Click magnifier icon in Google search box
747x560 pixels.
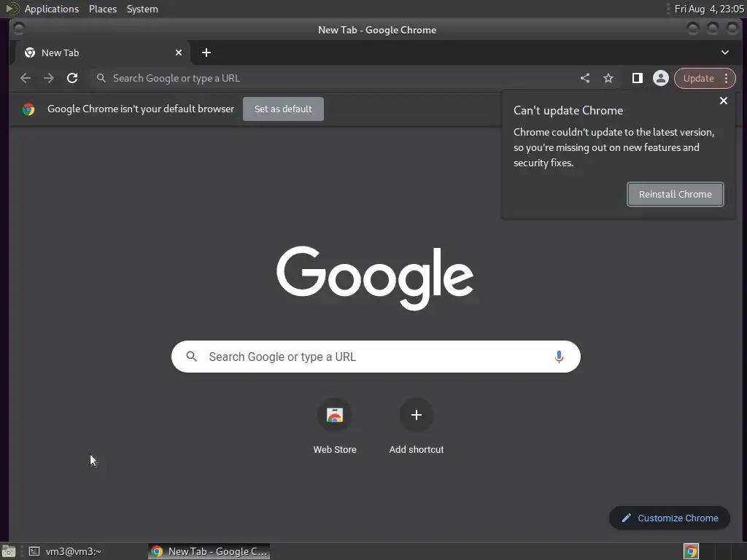click(x=192, y=356)
